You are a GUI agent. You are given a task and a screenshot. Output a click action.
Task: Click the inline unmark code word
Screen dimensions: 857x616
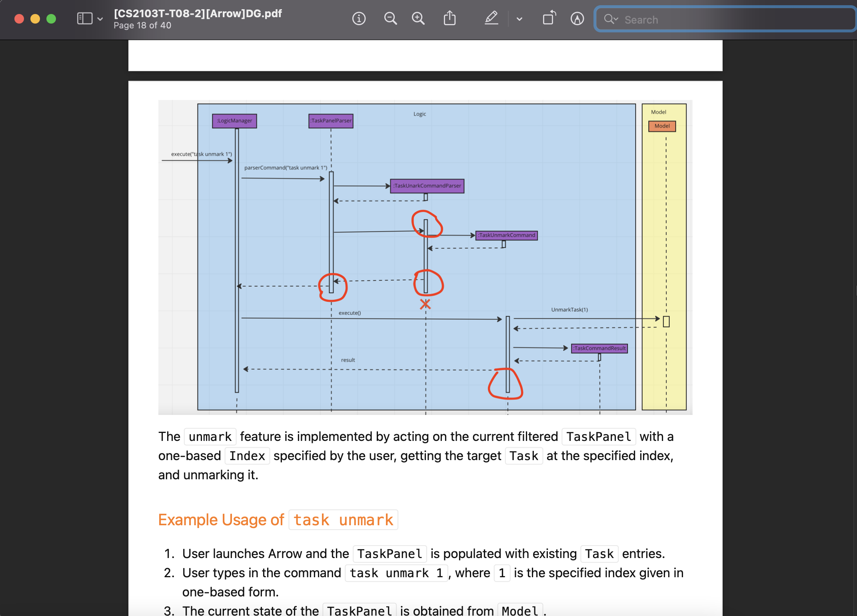pos(210,437)
